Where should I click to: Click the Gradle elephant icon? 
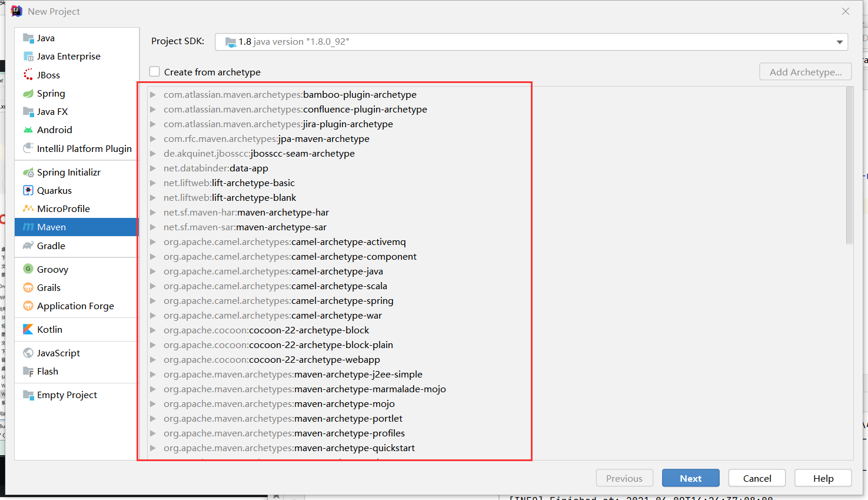[x=28, y=246]
